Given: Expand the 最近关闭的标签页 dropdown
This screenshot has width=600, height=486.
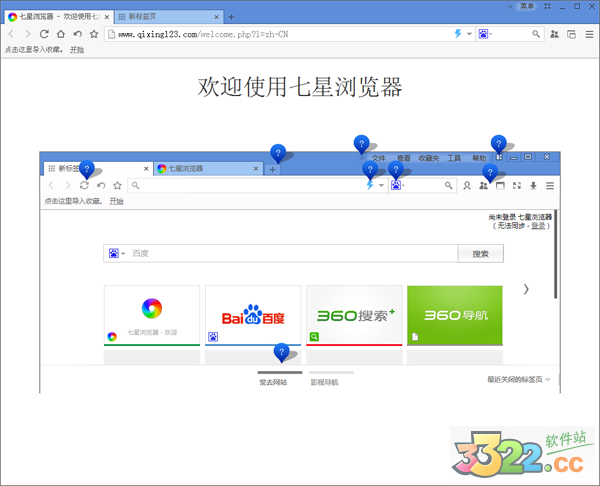Looking at the screenshot, I should 518,379.
